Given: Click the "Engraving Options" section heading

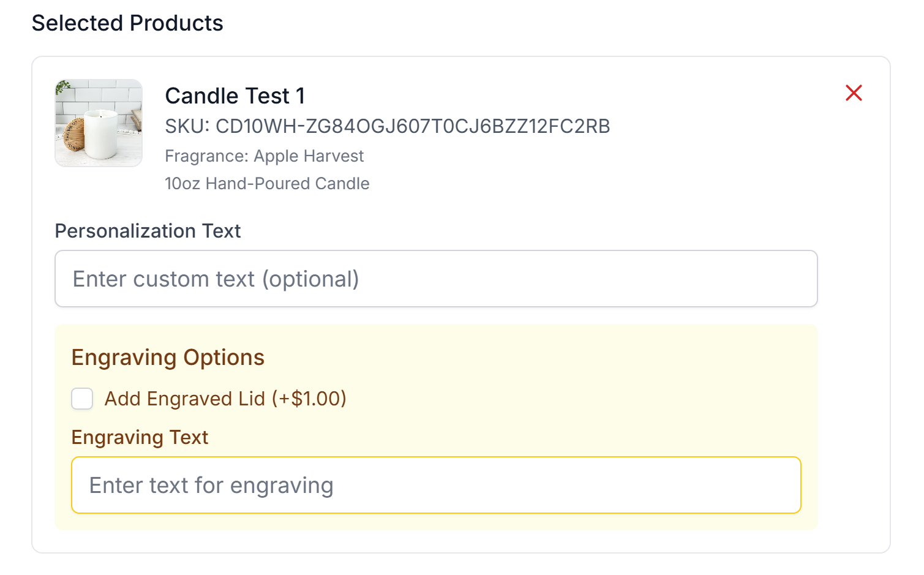Looking at the screenshot, I should click(x=168, y=358).
